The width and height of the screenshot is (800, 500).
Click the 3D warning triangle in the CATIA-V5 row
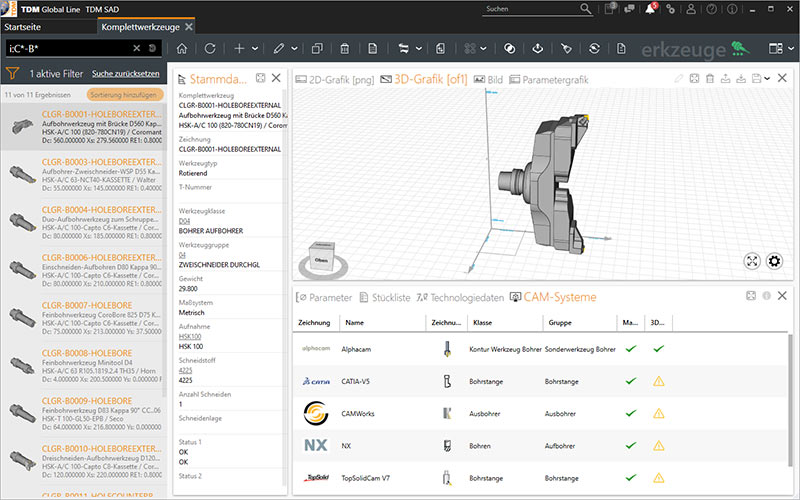pos(659,381)
